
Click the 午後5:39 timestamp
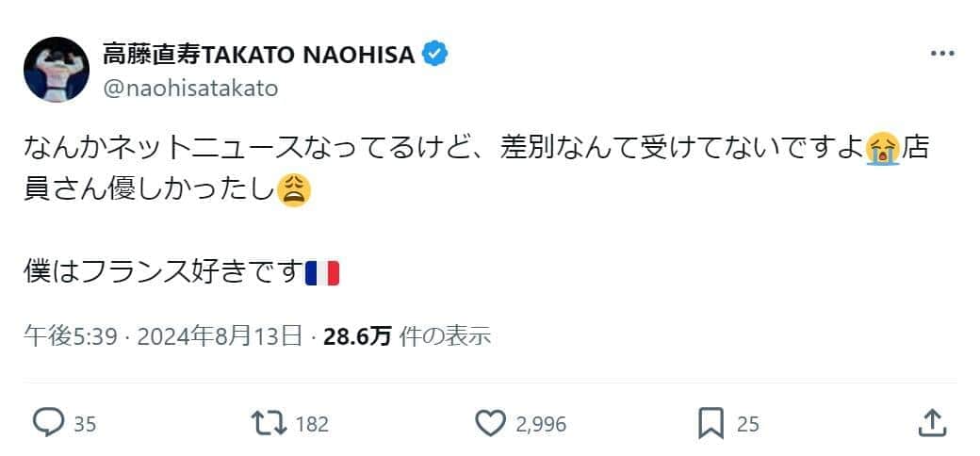(x=57, y=335)
